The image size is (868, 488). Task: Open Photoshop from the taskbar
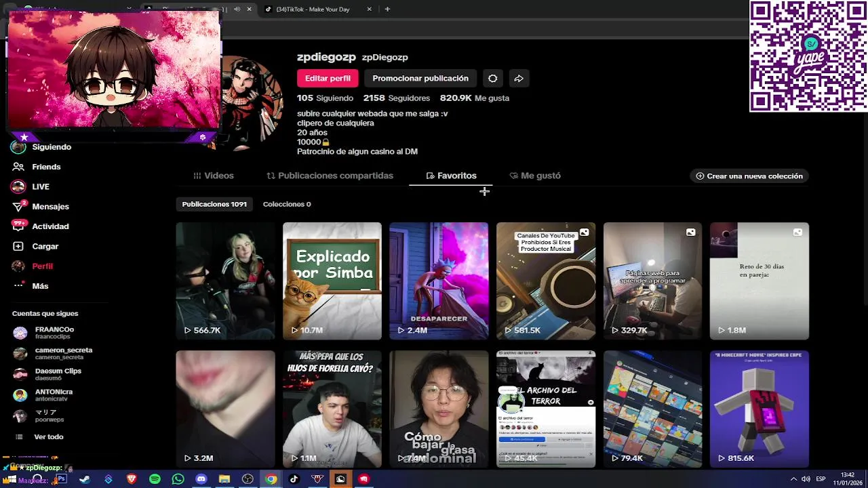[62, 479]
